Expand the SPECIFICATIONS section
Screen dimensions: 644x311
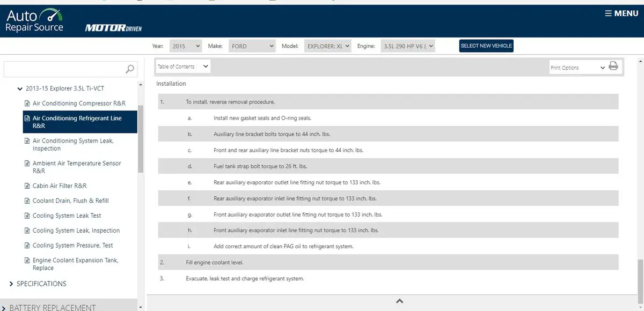click(x=11, y=284)
